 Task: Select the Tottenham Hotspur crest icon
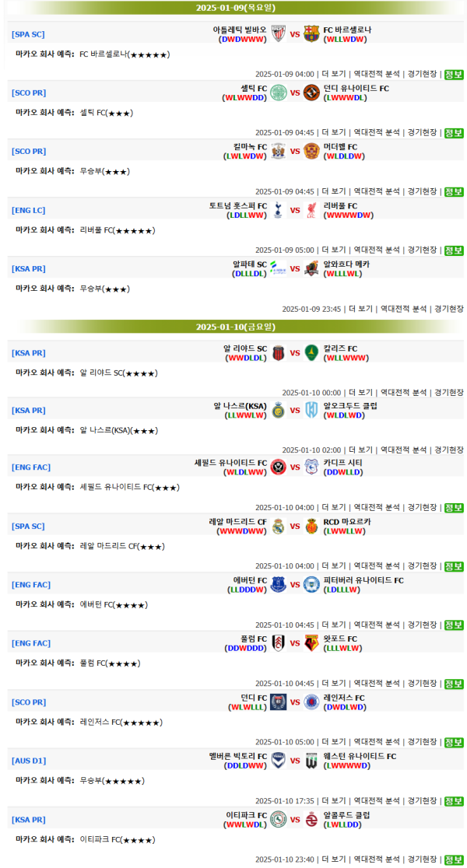(279, 209)
